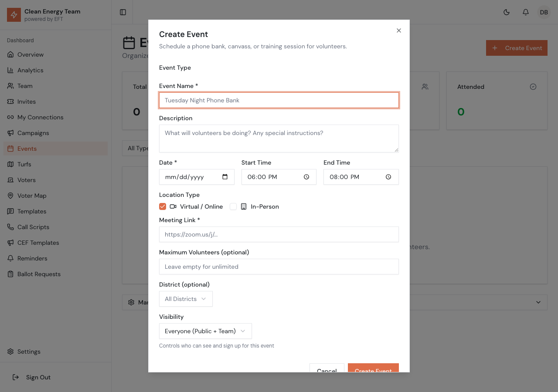
Task: Open the Visibility dropdown showing Everyone
Action: coord(205,331)
